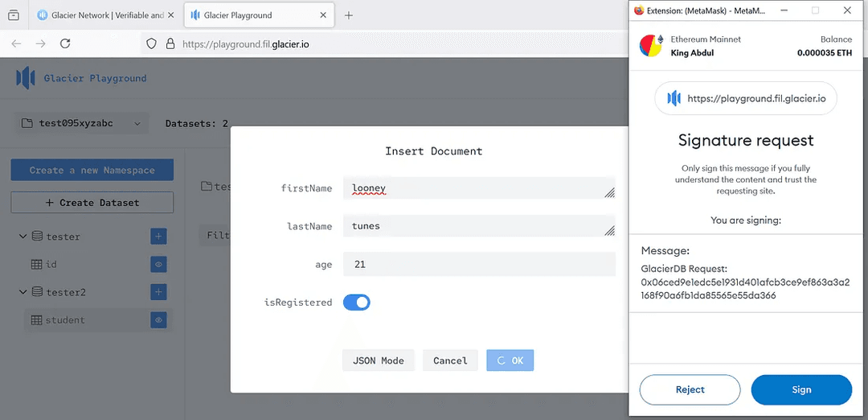Reload the page with refresh icon
The image size is (868, 420).
(x=65, y=43)
